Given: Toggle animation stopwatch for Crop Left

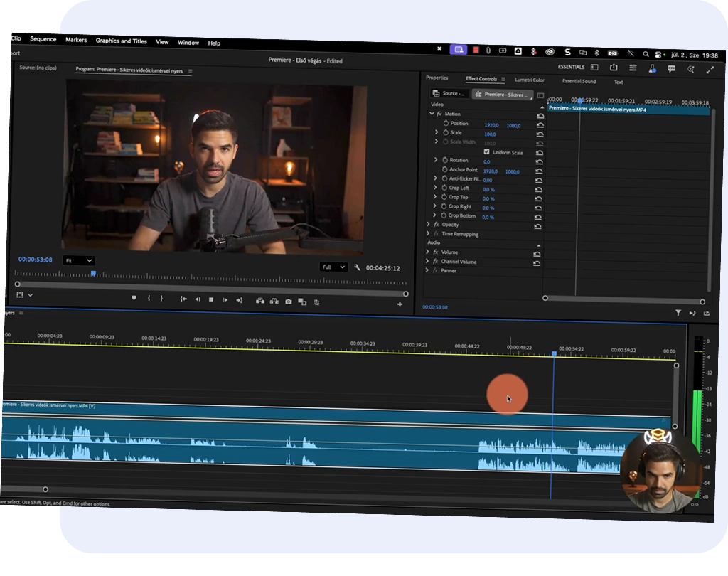Looking at the screenshot, I should (x=445, y=188).
